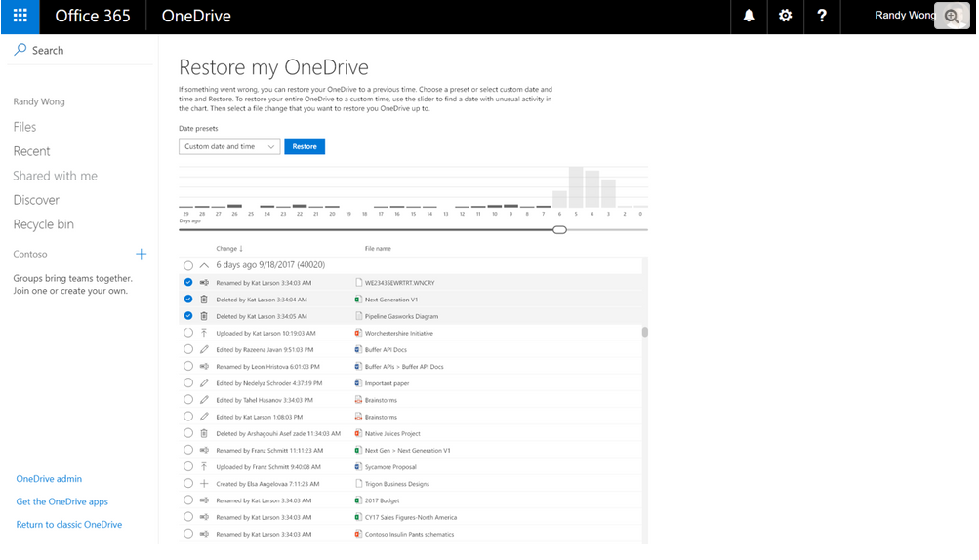The image size is (979, 560).
Task: Open the Office 365 app launcher waffle
Action: tap(20, 17)
